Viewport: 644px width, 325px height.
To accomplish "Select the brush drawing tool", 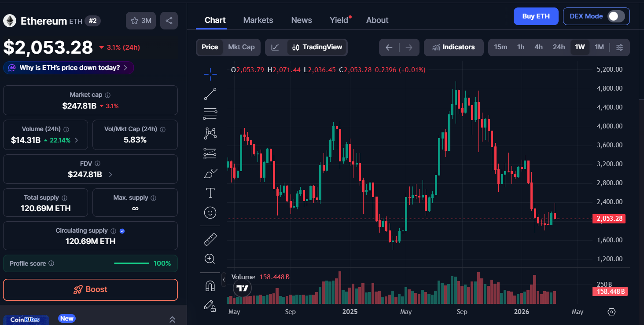I will click(210, 173).
